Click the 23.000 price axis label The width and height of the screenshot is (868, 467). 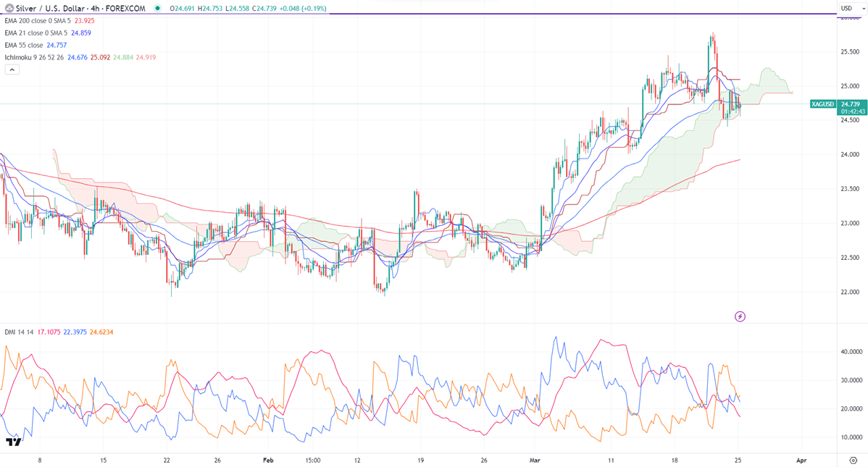point(850,224)
